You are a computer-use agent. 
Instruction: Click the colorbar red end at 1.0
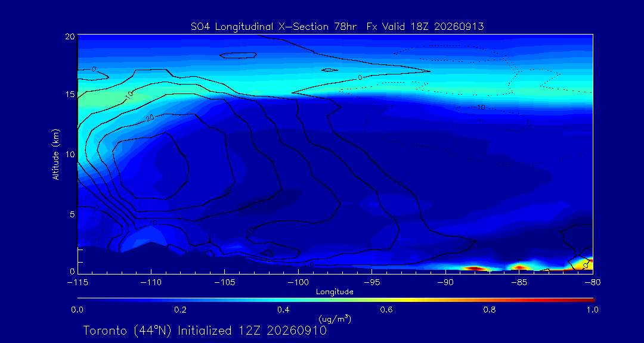click(592, 300)
